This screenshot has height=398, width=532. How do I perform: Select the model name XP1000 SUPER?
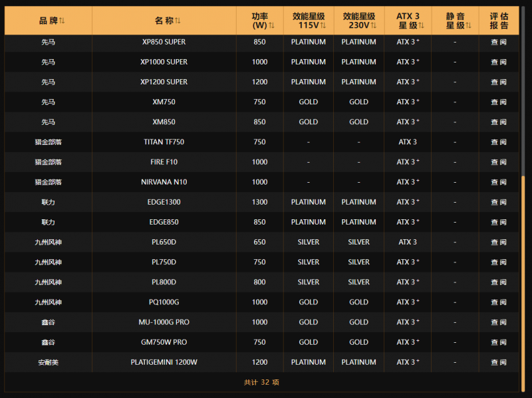(x=164, y=62)
